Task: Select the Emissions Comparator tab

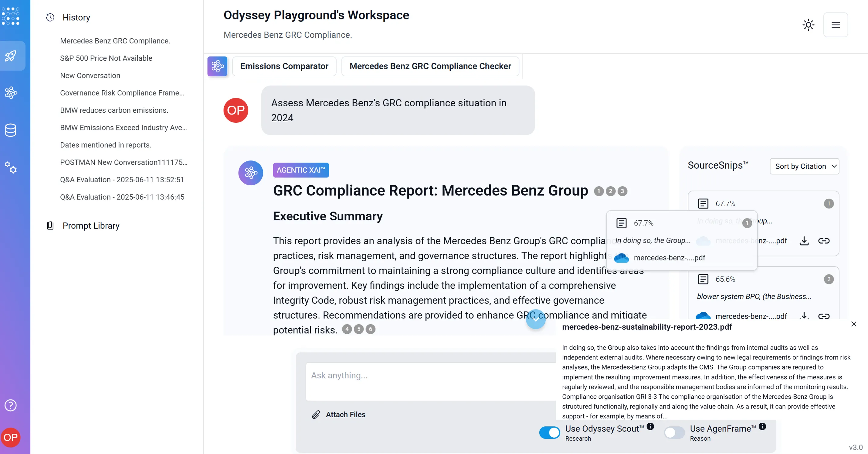Action: [284, 67]
